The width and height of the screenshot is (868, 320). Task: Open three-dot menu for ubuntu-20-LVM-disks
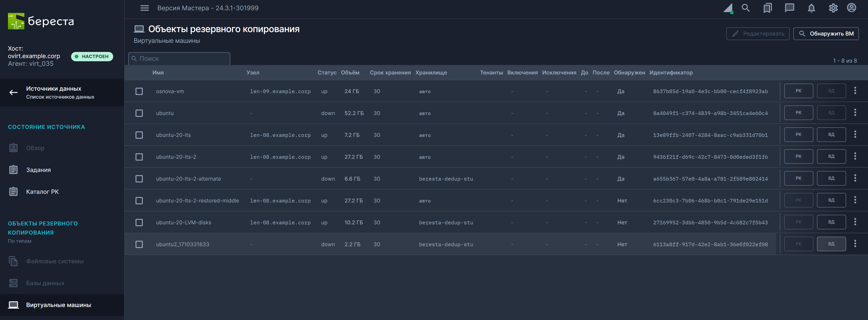(855, 222)
